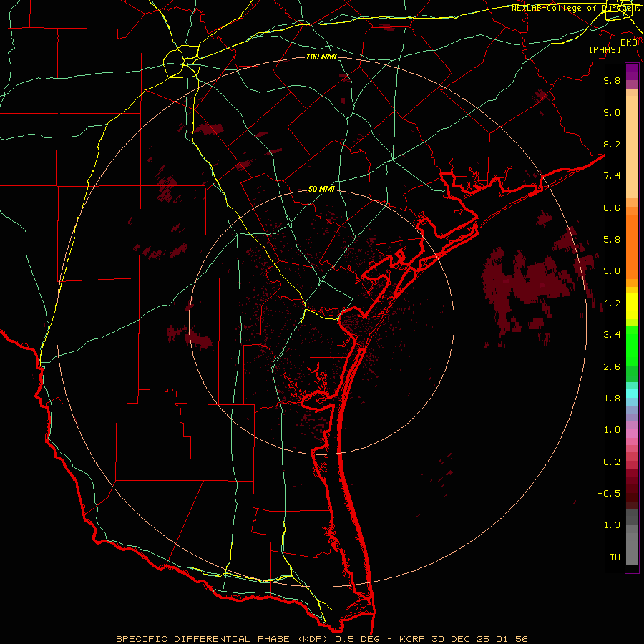Click the 6.6 color scale value
Image resolution: width=644 pixels, height=644 pixels.
(612, 208)
